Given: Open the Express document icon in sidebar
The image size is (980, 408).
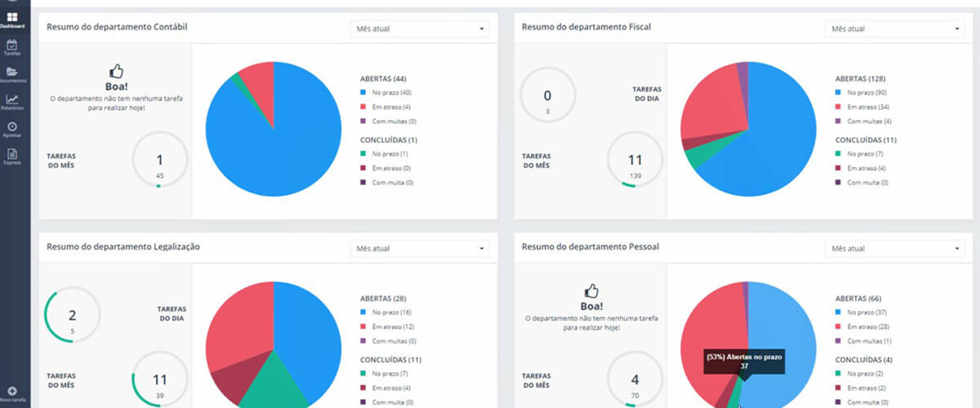Looking at the screenshot, I should [12, 153].
